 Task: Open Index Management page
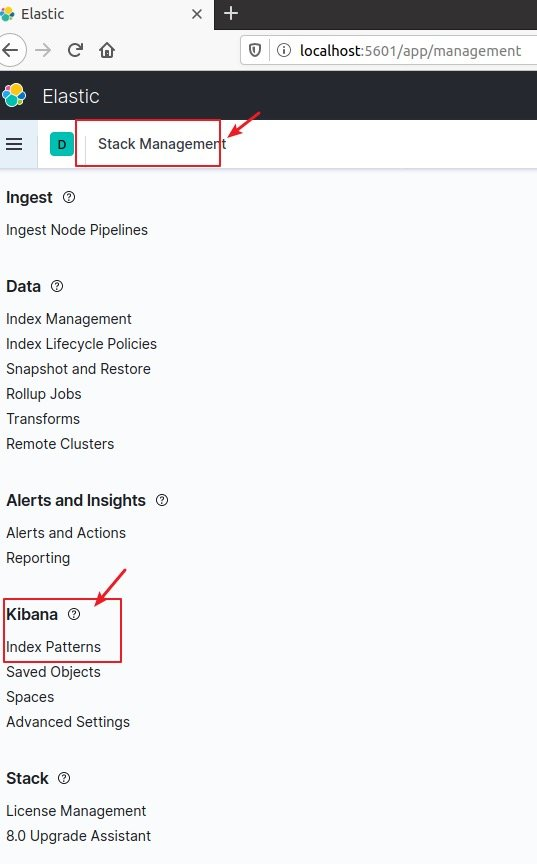pyautogui.click(x=69, y=319)
